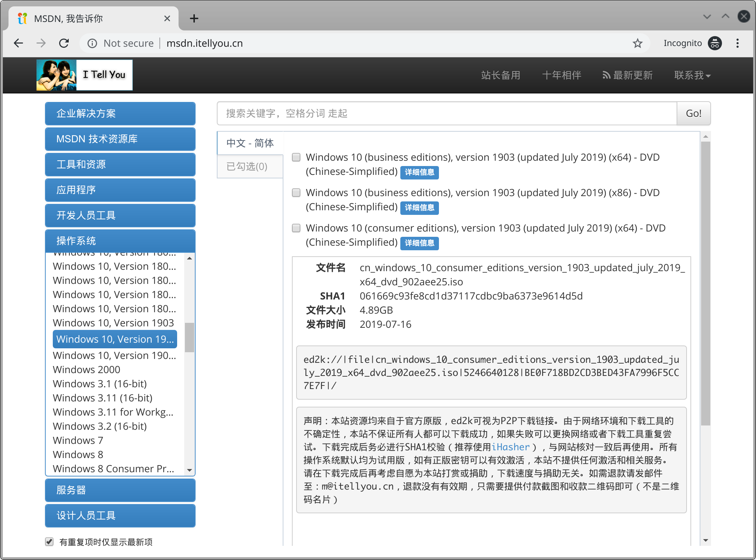Open the iHasher link
756x560 pixels.
[510, 447]
